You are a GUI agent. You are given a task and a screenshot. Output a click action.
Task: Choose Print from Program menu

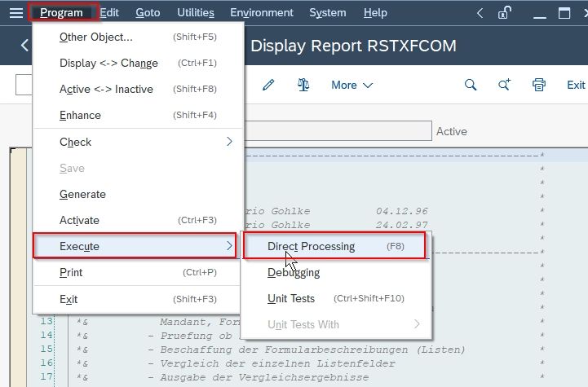click(137, 272)
